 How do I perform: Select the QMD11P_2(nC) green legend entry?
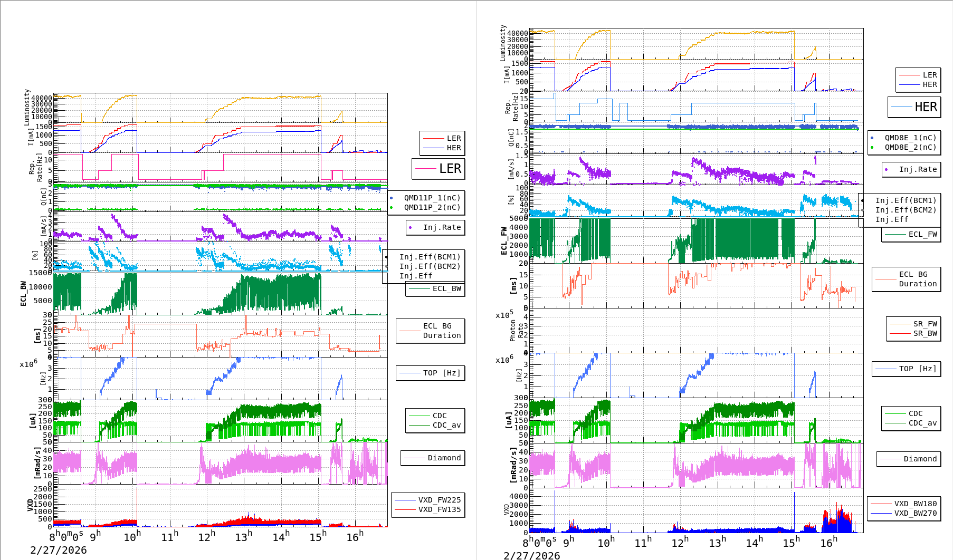(x=432, y=207)
